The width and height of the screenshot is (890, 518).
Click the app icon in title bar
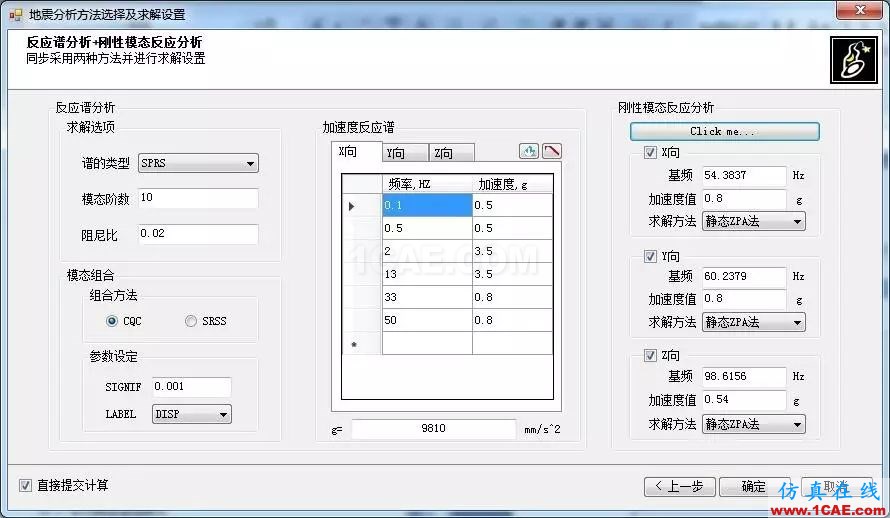pyautogui.click(x=15, y=14)
